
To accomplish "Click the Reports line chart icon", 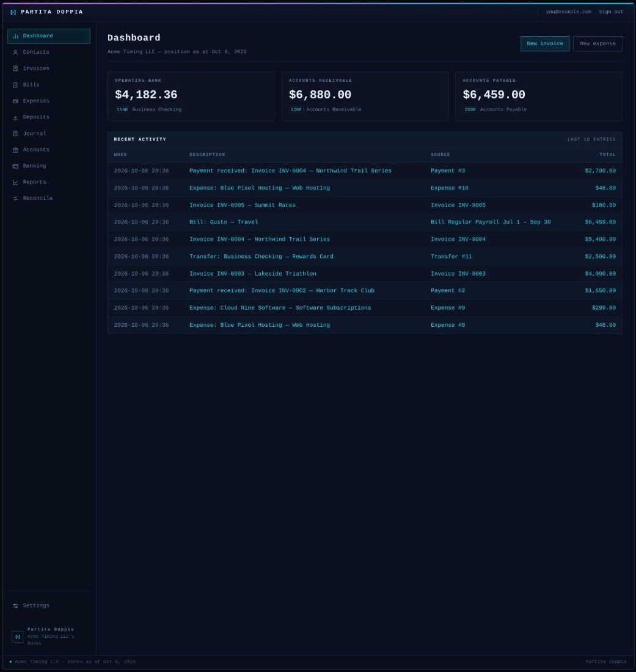I will coord(15,182).
